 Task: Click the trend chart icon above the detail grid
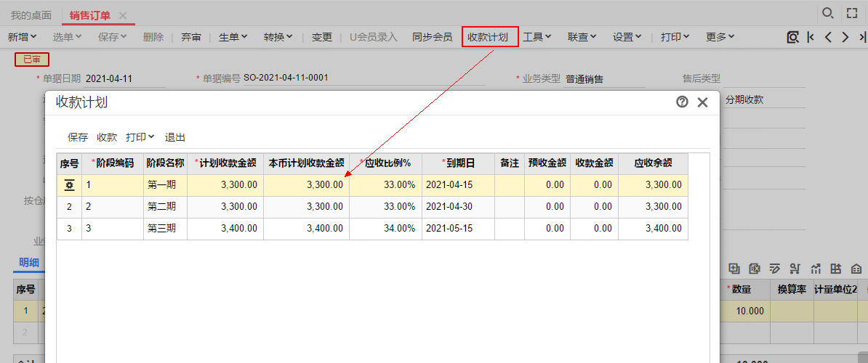[x=816, y=268]
